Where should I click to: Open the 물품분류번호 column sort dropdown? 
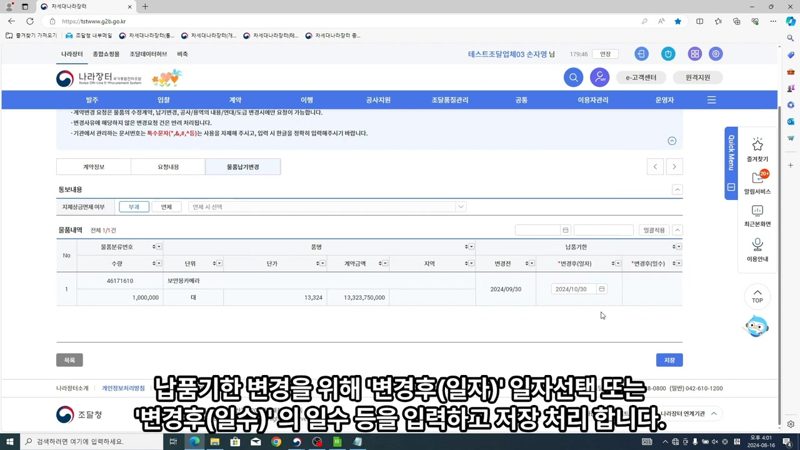point(157,247)
